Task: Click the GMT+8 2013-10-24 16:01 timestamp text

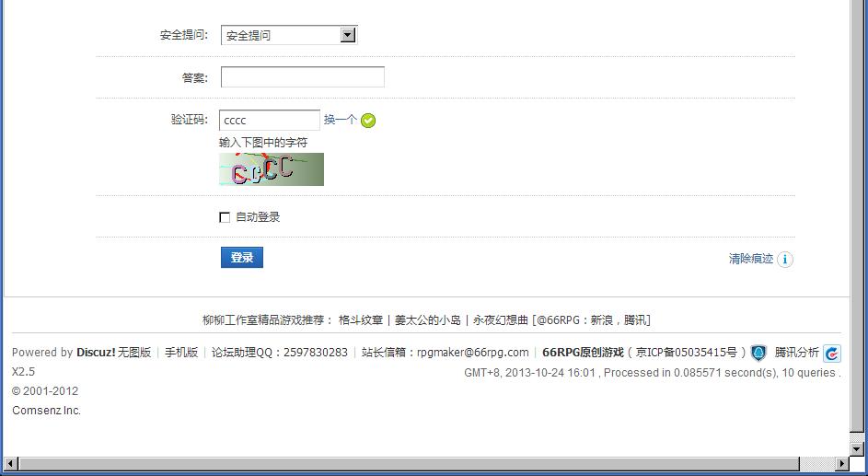Action: pos(529,373)
